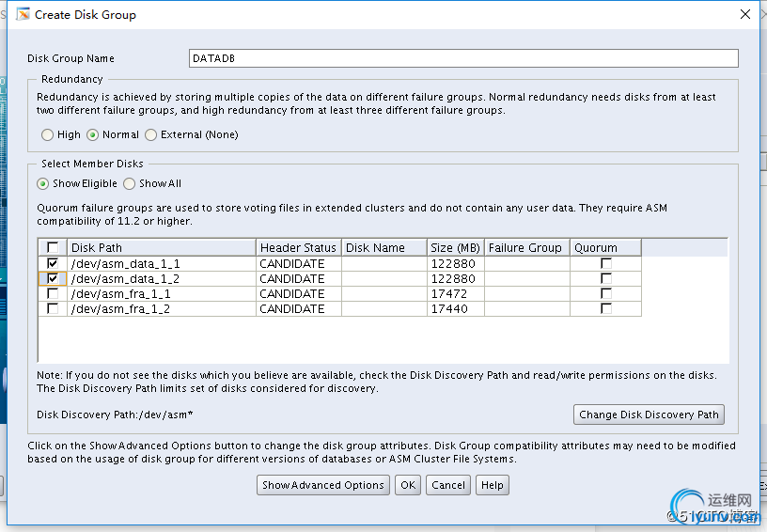The height and width of the screenshot is (532, 767).
Task: Select Normal redundancy option
Action: click(93, 135)
